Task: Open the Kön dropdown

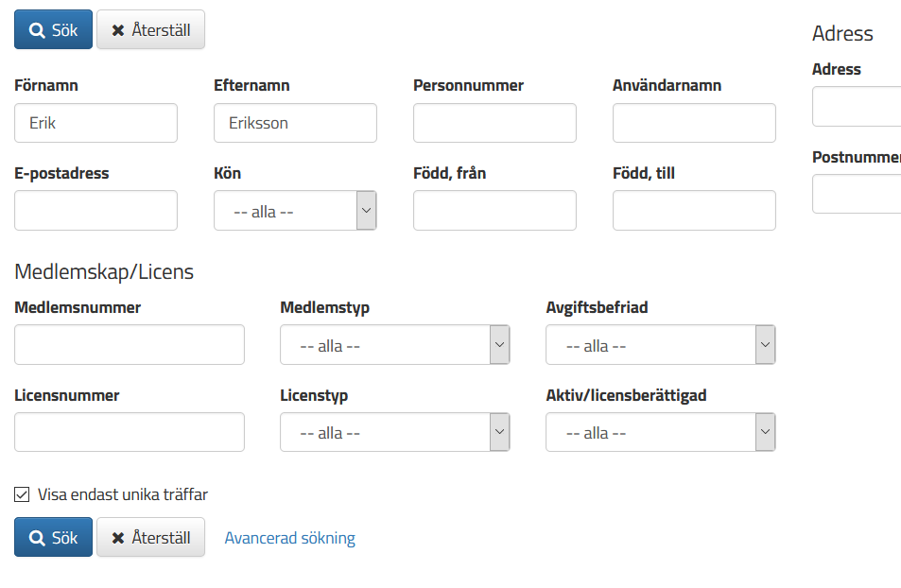Action: [295, 211]
